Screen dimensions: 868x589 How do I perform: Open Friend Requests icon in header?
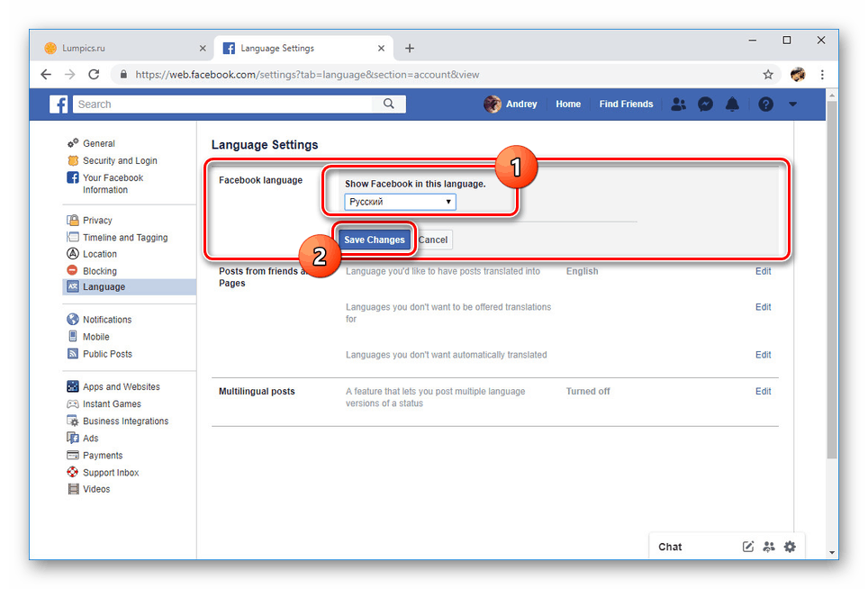pyautogui.click(x=678, y=104)
